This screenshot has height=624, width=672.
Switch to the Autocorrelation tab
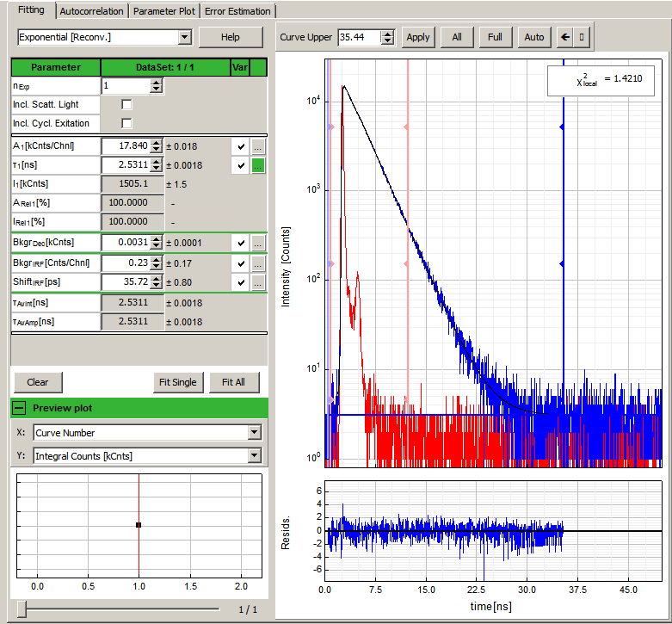click(93, 11)
